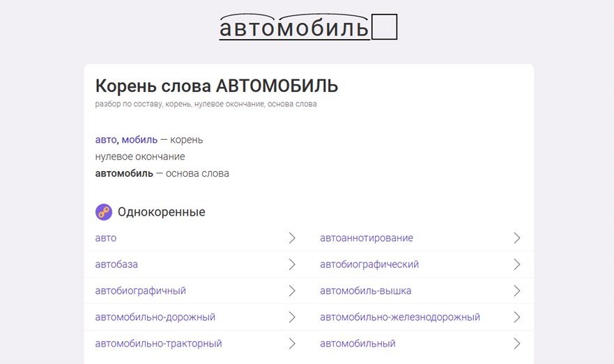
Task: Open the авто related word link
Action: 106,238
